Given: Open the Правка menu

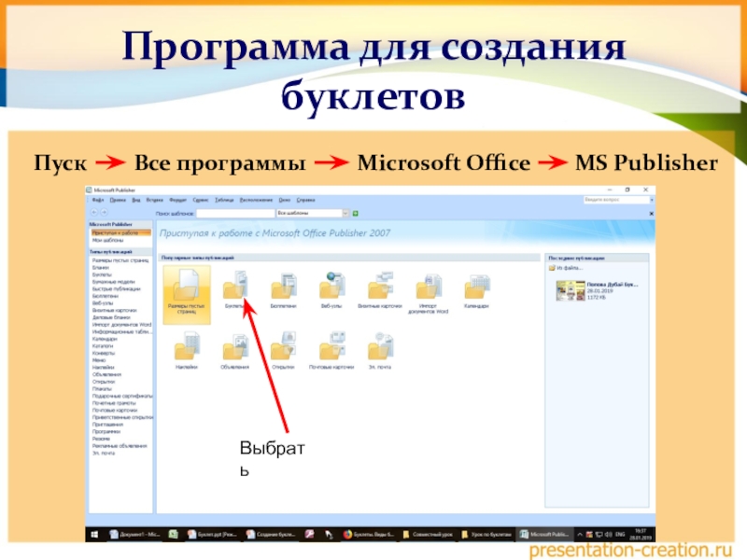Looking at the screenshot, I should tap(118, 200).
